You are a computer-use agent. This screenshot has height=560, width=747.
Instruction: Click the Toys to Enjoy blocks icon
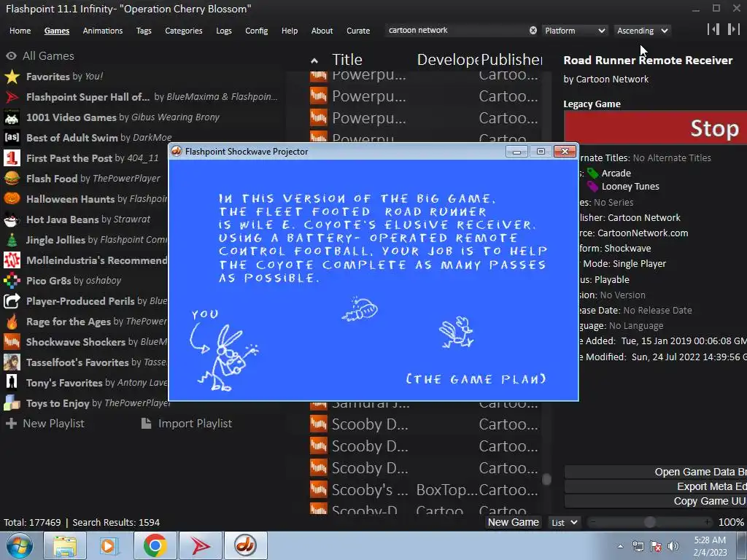click(x=12, y=402)
